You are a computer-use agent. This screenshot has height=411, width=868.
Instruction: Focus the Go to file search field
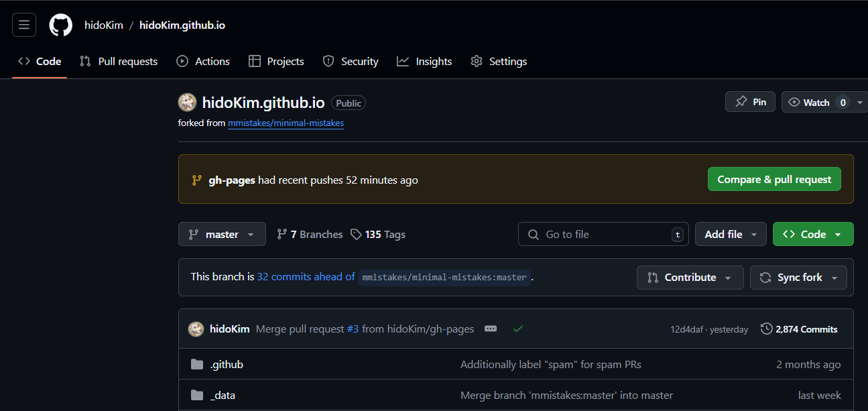[x=603, y=234]
